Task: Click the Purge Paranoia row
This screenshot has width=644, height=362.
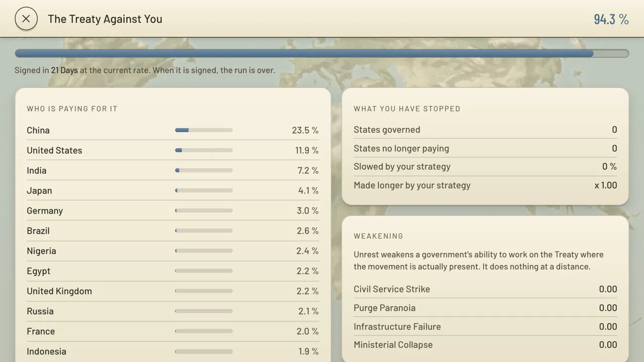Action: coord(485,308)
